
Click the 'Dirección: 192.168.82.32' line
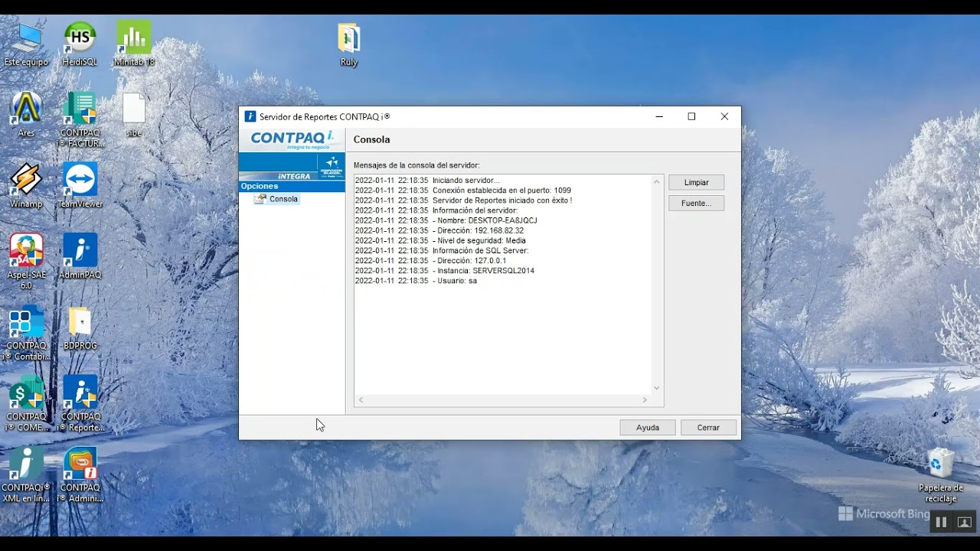439,230
